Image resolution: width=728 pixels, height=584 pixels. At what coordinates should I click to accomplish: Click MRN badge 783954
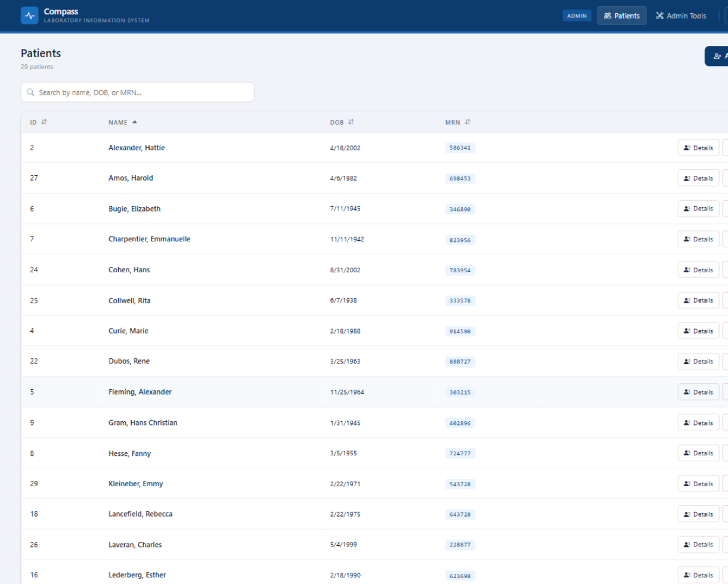tap(460, 270)
